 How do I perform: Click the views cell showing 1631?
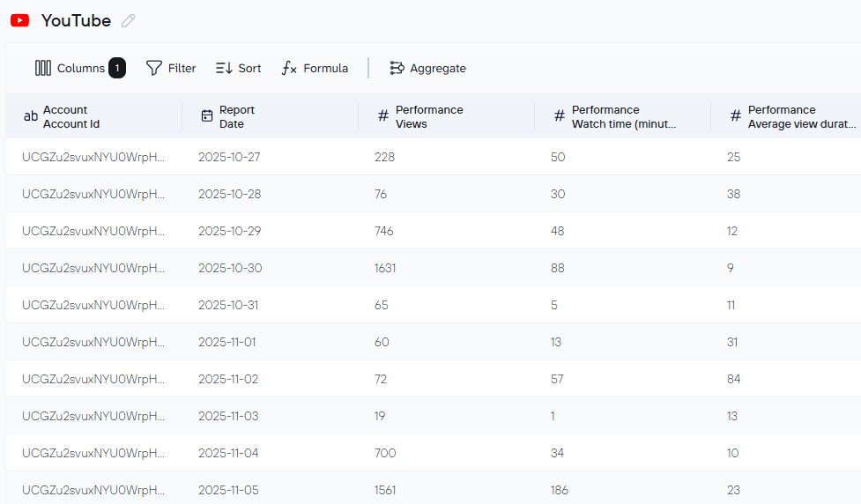click(385, 268)
